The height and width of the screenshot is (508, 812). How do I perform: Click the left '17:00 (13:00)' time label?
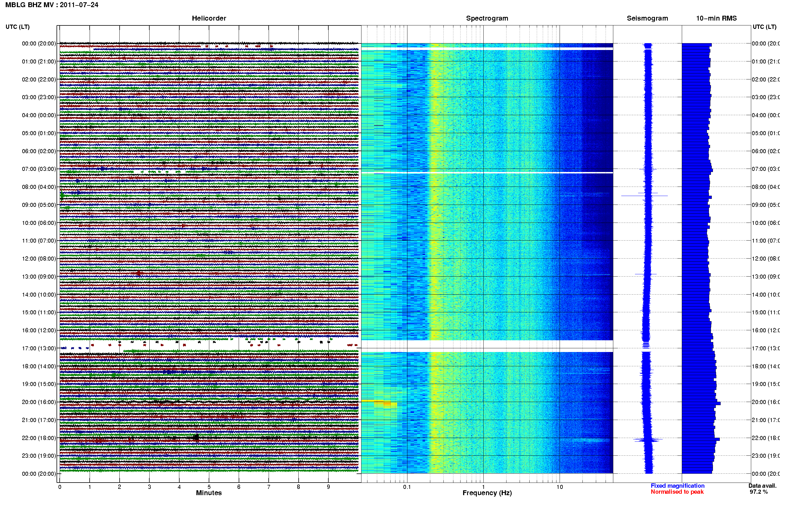click(39, 348)
